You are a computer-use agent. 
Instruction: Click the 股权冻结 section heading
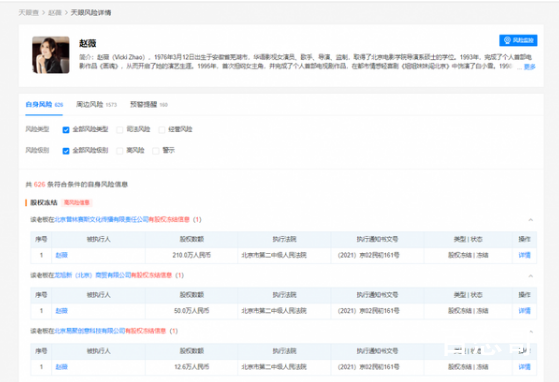pos(43,203)
